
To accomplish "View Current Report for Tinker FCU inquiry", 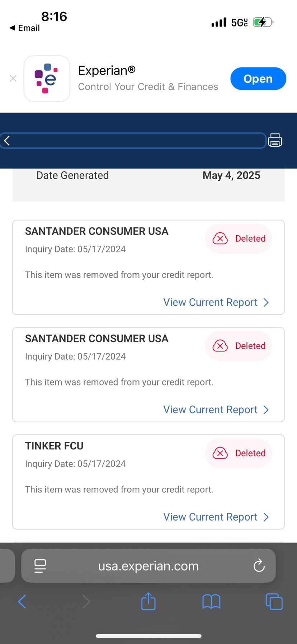I will (216, 517).
